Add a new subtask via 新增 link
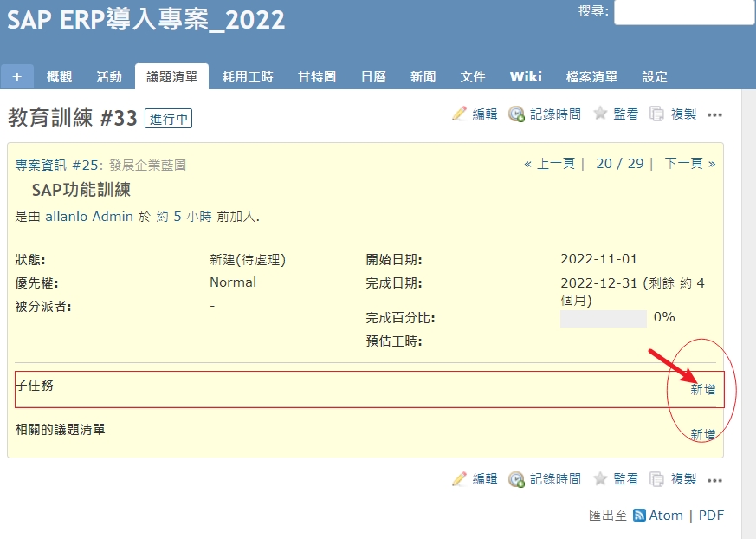This screenshot has height=539, width=756. [x=702, y=390]
